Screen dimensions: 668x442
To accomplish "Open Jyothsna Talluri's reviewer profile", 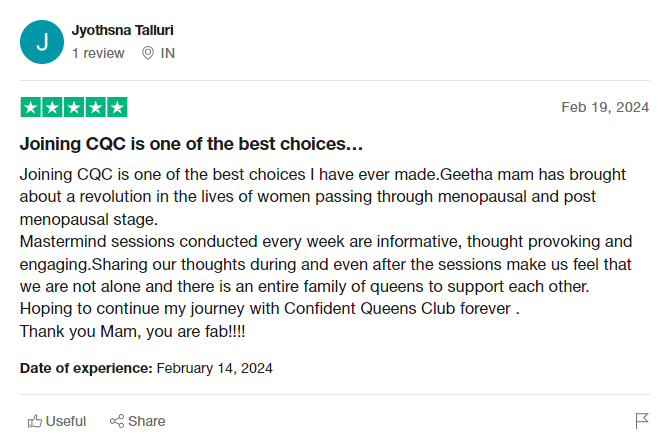I will pyautogui.click(x=123, y=31).
